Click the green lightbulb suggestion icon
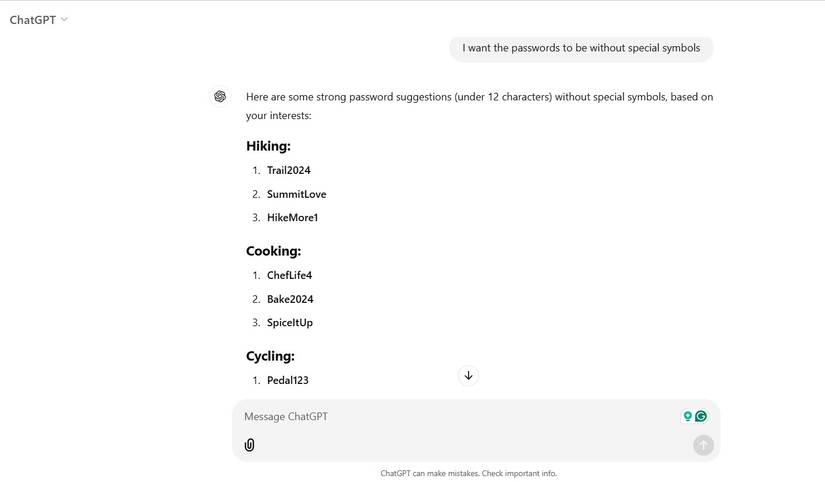 [687, 416]
